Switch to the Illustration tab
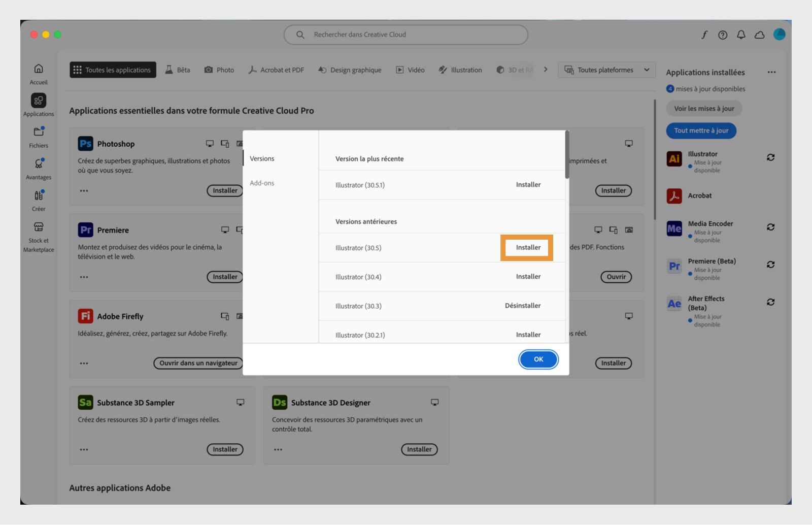The width and height of the screenshot is (812, 525). tap(460, 70)
